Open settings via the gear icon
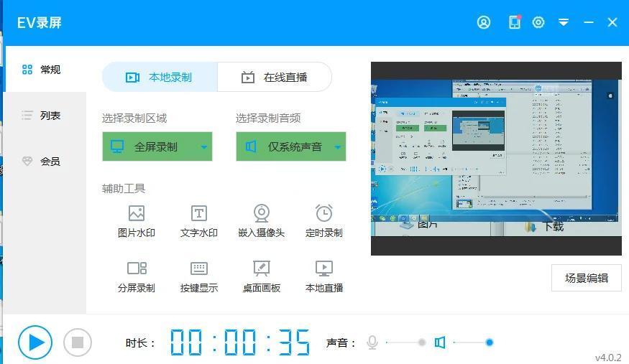This screenshot has width=629, height=364. (538, 22)
